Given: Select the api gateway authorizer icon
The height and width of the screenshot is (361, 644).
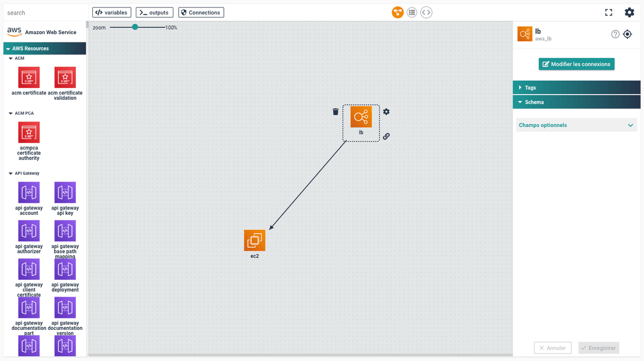Looking at the screenshot, I should [x=28, y=230].
